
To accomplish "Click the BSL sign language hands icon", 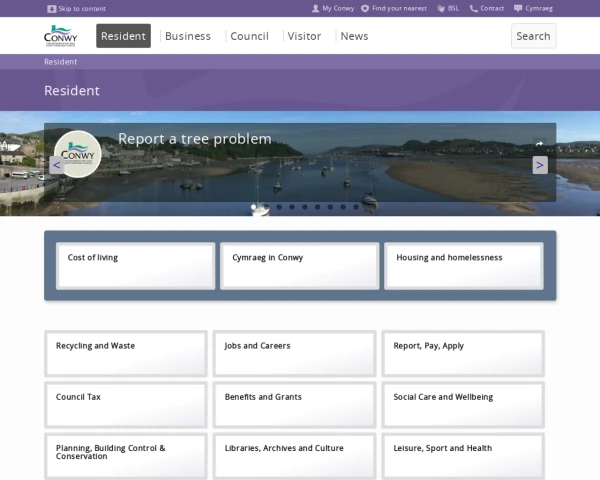I will point(441,8).
